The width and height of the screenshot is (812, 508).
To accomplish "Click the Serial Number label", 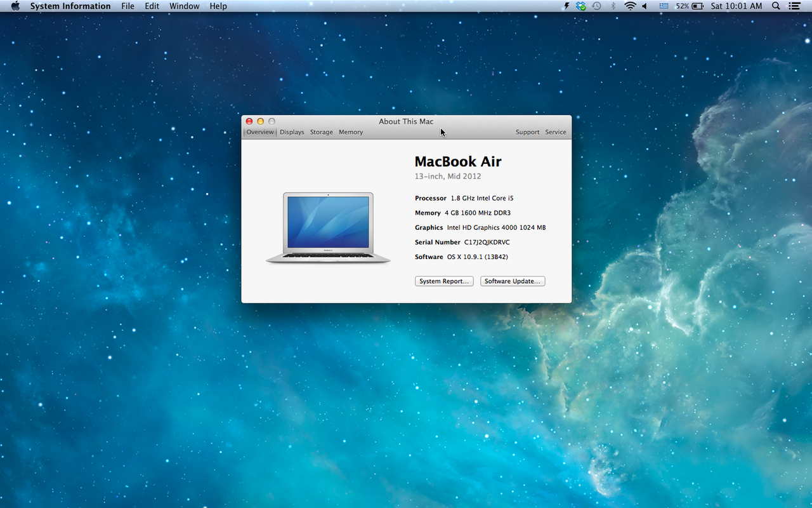I will pyautogui.click(x=438, y=242).
